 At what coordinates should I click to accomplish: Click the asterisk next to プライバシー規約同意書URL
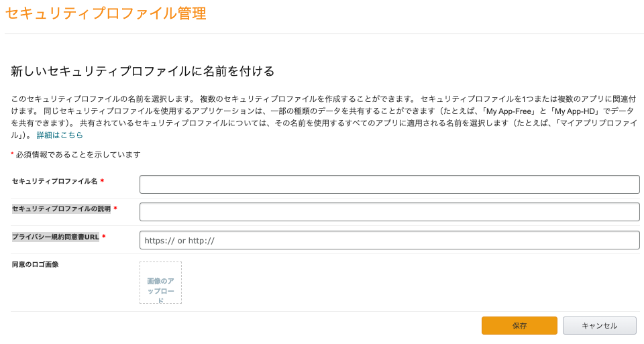pyautogui.click(x=104, y=237)
